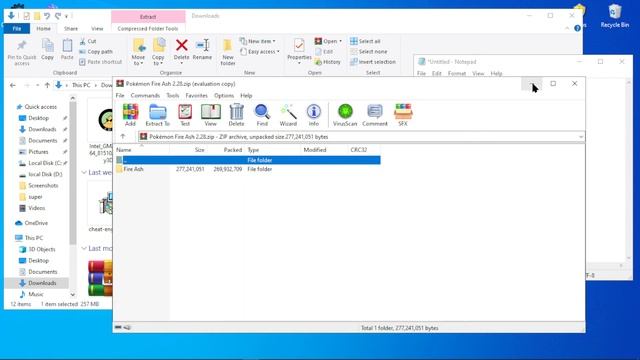Click Select none in Explorer ribbon
The width and height of the screenshot is (640, 360).
tap(369, 51)
